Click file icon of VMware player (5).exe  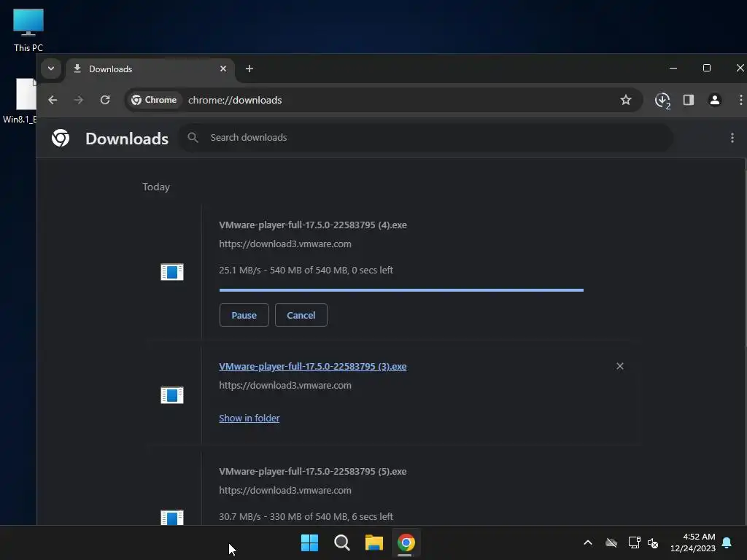pyautogui.click(x=172, y=518)
